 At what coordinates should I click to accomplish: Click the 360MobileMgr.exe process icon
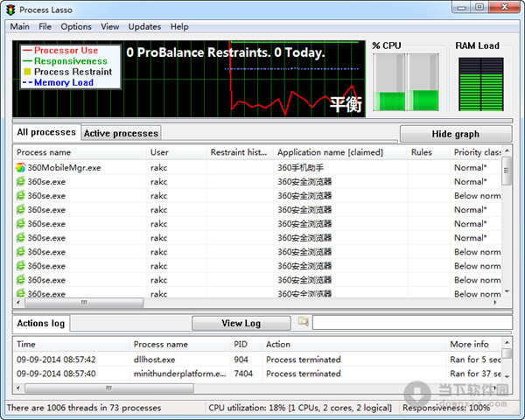pos(20,167)
